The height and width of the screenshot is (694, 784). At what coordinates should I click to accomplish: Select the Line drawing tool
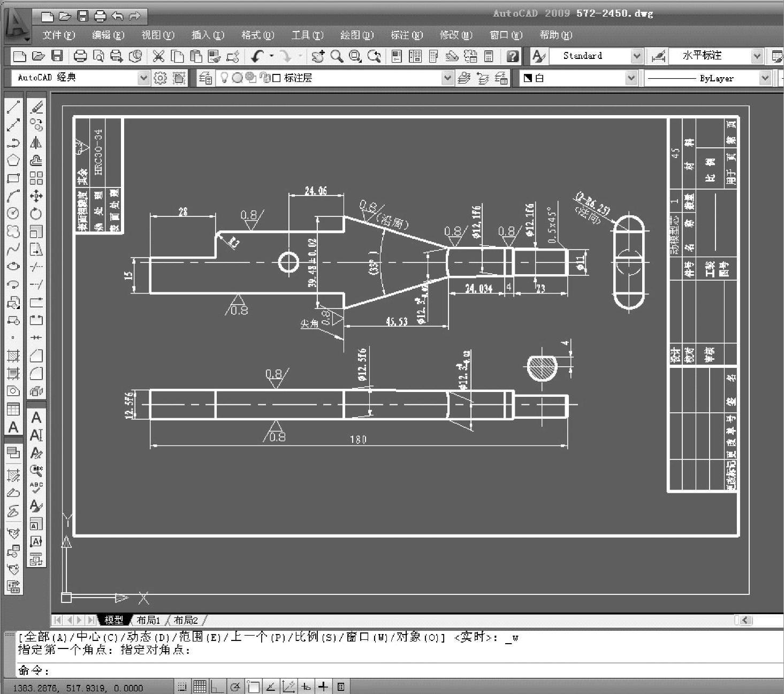click(x=13, y=108)
